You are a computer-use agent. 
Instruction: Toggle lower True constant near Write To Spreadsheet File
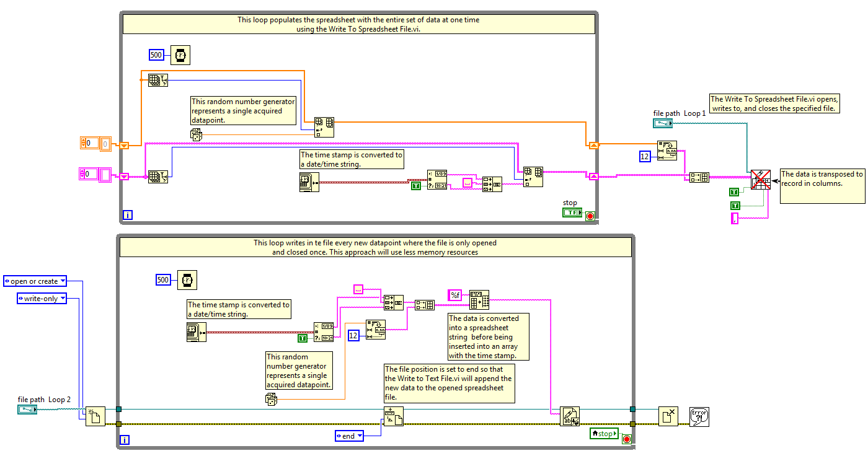pyautogui.click(x=735, y=205)
